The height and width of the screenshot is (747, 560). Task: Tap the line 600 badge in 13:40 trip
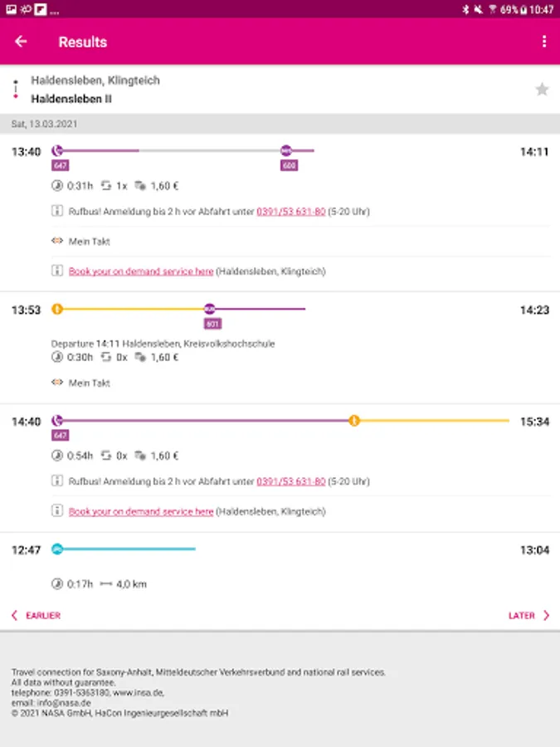tap(289, 166)
